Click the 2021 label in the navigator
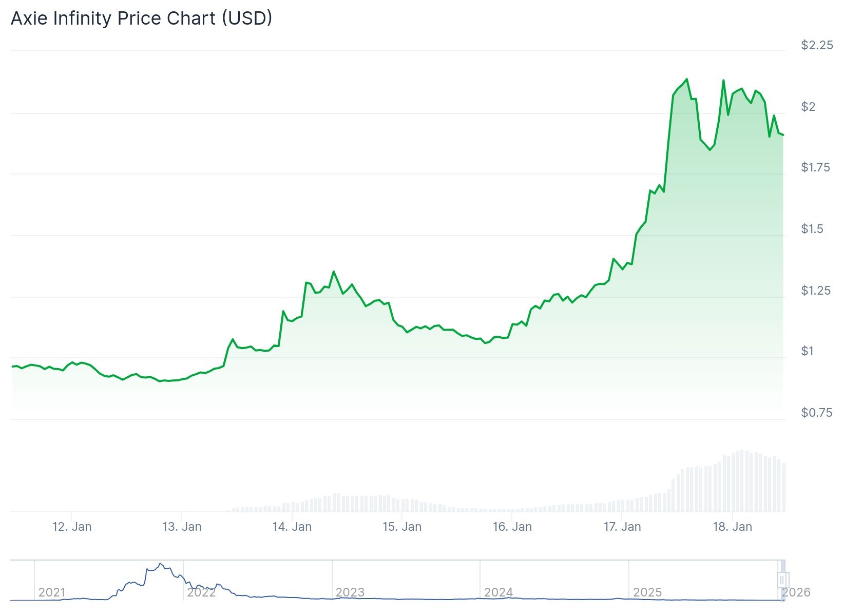The image size is (844, 616). pos(52,592)
